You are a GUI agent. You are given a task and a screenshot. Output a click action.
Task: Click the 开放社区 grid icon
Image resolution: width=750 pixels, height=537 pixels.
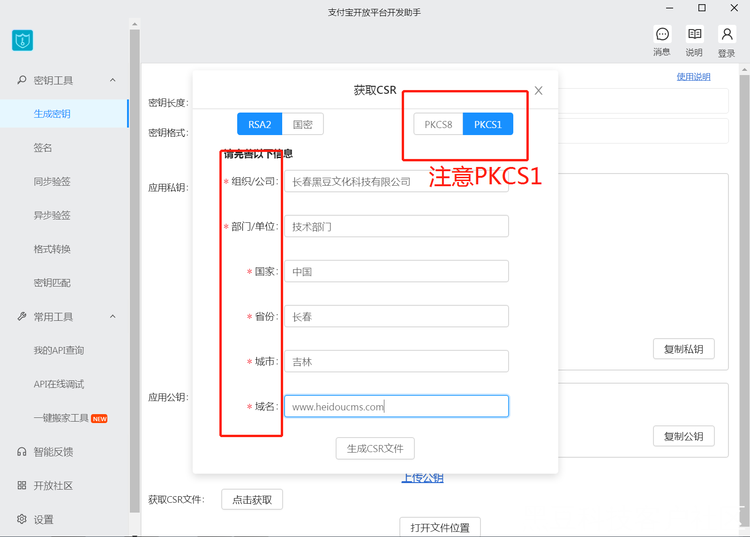click(22, 485)
